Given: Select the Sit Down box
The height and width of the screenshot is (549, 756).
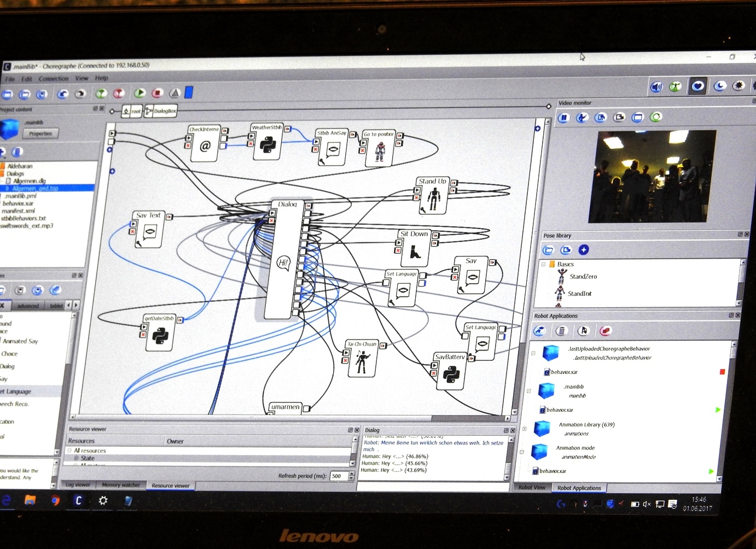Looking at the screenshot, I should tap(414, 247).
